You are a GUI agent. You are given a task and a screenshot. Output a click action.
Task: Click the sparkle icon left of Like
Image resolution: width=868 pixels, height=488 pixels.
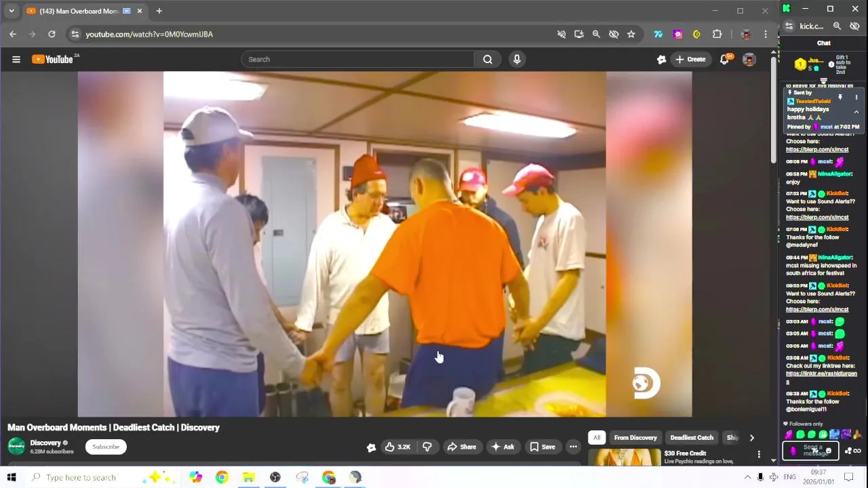point(371,447)
